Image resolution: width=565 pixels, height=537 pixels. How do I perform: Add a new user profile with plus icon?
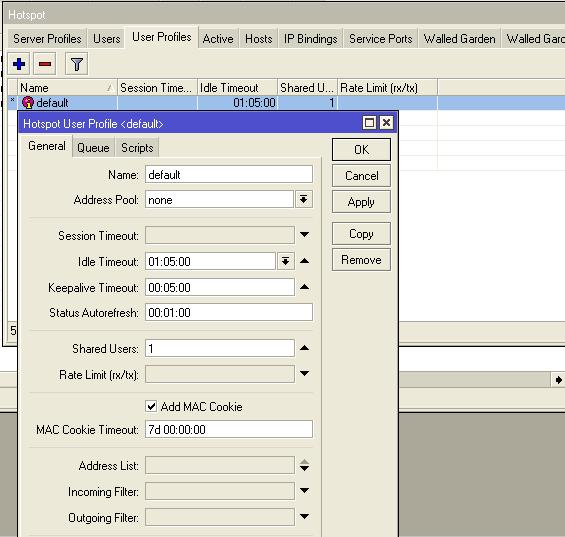19,64
